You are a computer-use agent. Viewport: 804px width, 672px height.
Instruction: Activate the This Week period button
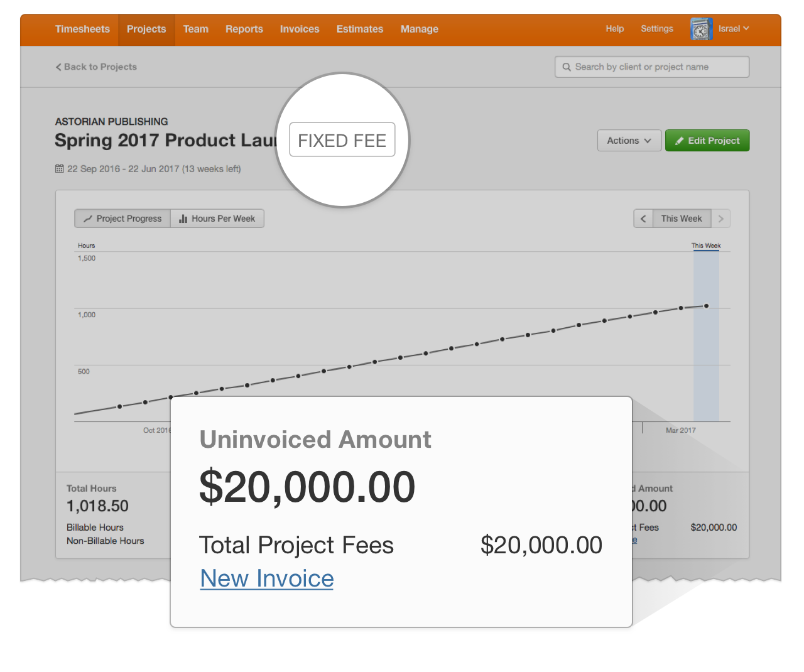(x=682, y=219)
